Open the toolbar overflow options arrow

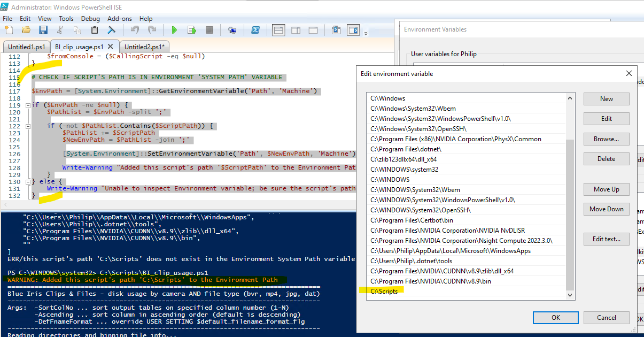pyautogui.click(x=366, y=33)
